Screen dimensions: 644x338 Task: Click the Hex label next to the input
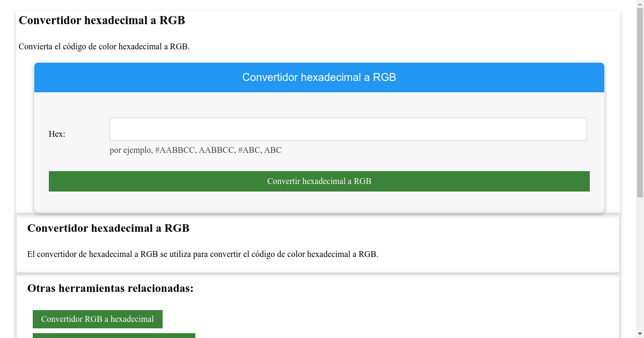[56, 134]
